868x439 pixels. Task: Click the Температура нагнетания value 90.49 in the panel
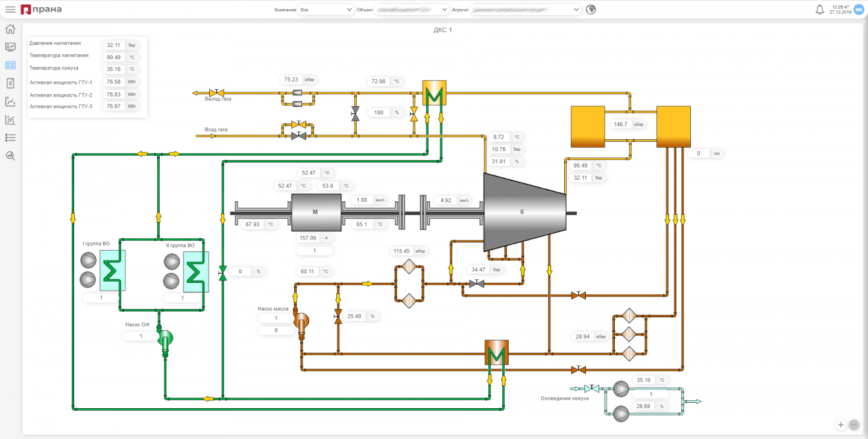point(113,57)
